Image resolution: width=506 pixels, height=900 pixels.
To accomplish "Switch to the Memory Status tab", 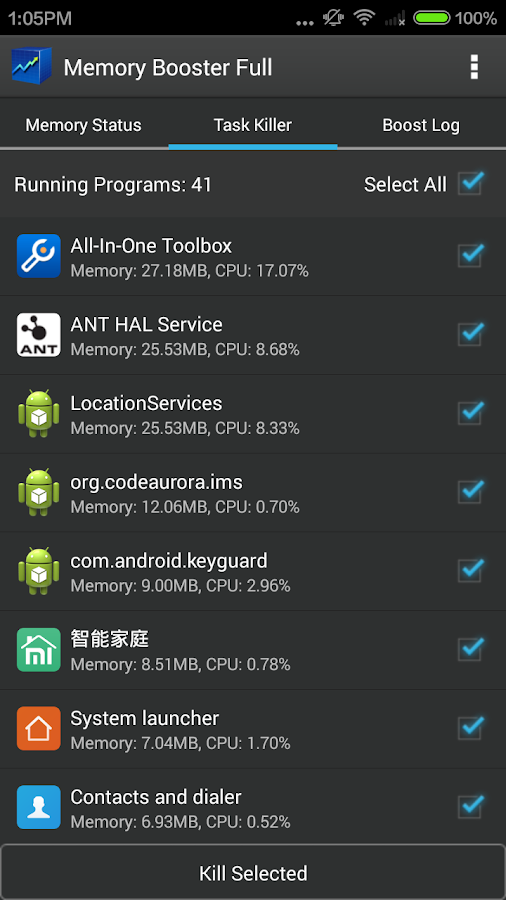I will 84,125.
